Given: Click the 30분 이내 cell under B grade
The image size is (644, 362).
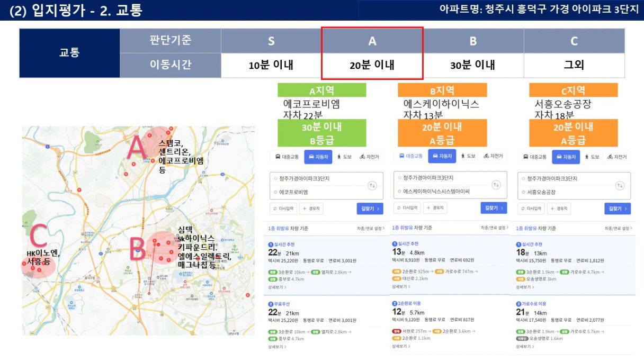Looking at the screenshot, I should pyautogui.click(x=473, y=66).
